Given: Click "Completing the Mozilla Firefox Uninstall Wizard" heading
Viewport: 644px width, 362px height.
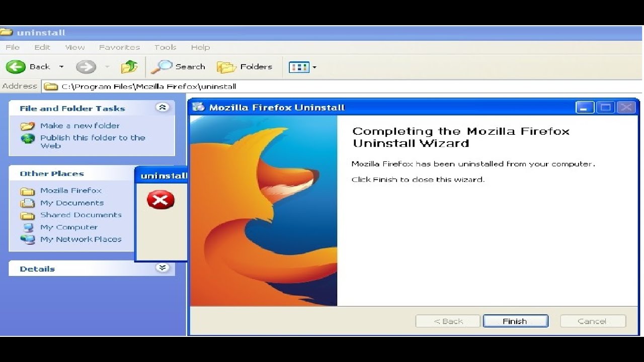Looking at the screenshot, I should click(460, 137).
